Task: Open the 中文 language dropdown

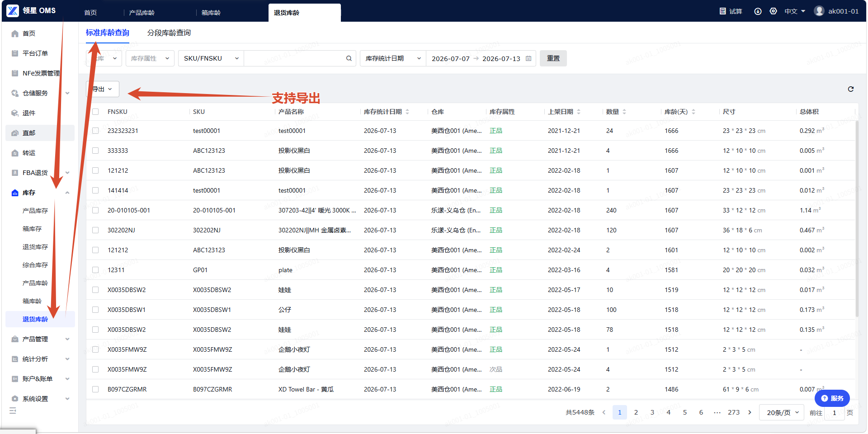Action: pos(795,11)
